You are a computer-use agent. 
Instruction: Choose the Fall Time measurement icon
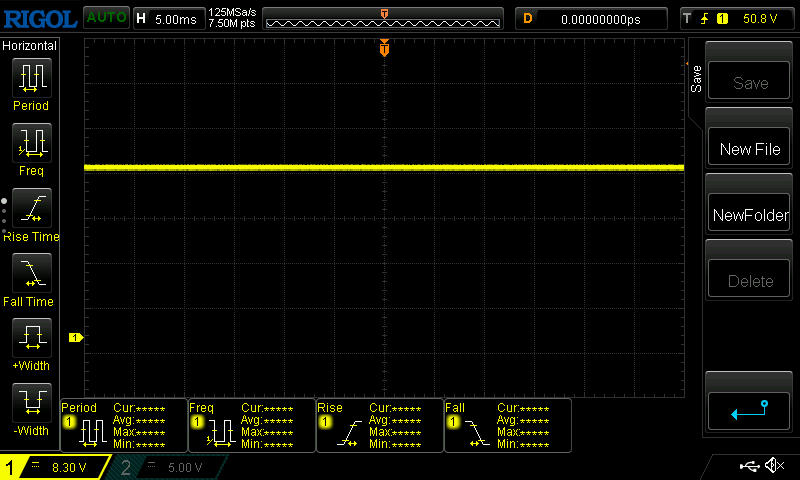(x=30, y=273)
